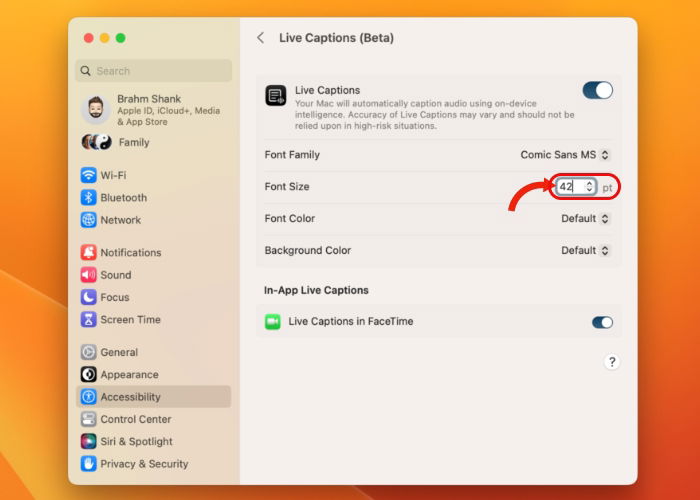The width and height of the screenshot is (700, 500).
Task: Click the search magnifying glass icon
Action: [85, 71]
